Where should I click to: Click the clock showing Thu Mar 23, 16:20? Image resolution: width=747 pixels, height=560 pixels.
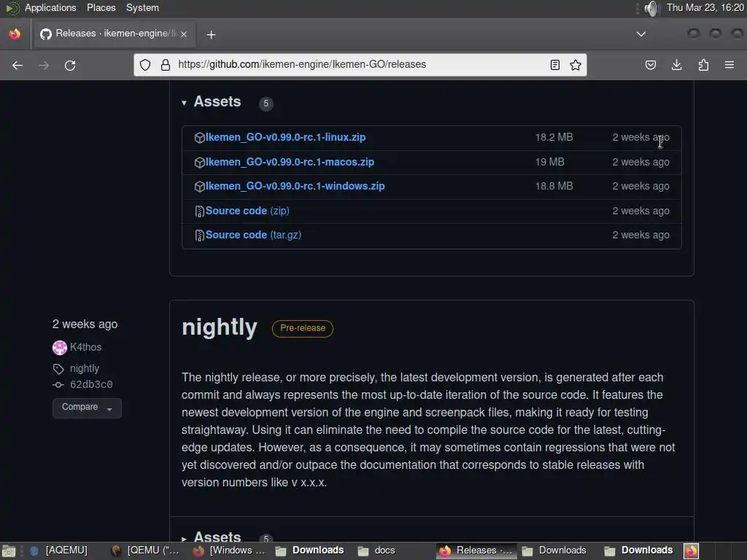click(x=705, y=7)
